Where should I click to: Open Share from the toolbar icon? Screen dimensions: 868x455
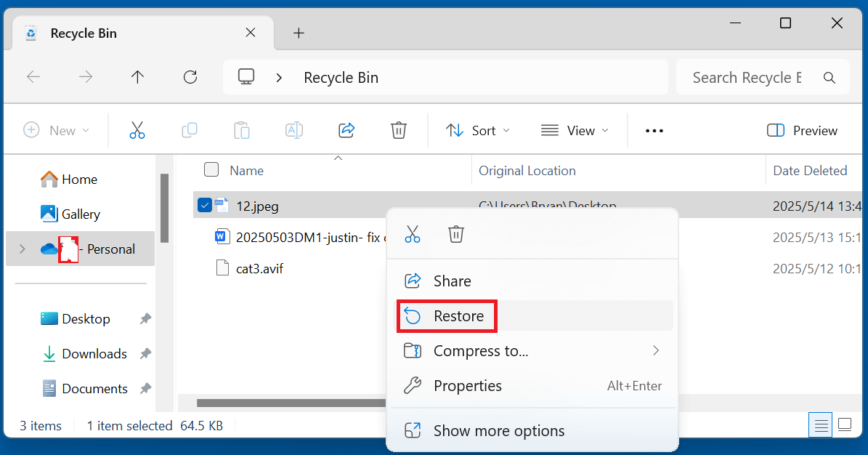click(346, 130)
